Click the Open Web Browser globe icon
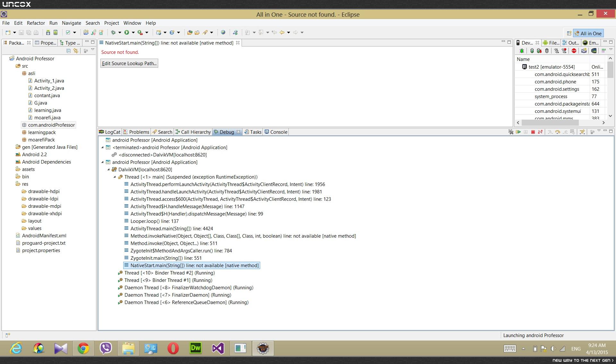The image size is (616, 364). pos(223,32)
